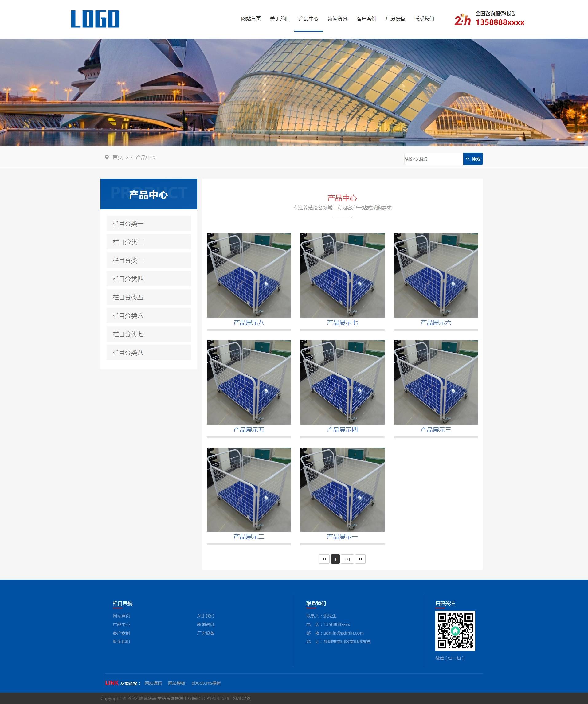The height and width of the screenshot is (704, 588).
Task: Open 联系我们 in the top navigation
Action: click(424, 19)
